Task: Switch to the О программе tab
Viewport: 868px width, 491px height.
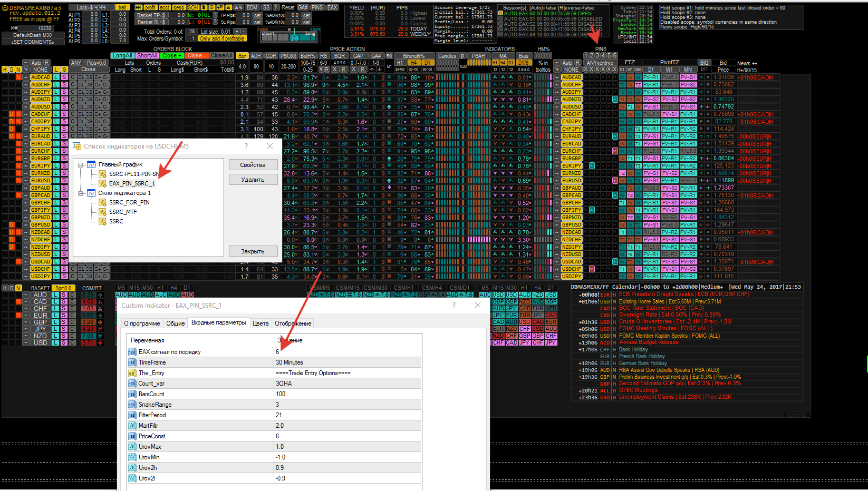Action: (142, 323)
